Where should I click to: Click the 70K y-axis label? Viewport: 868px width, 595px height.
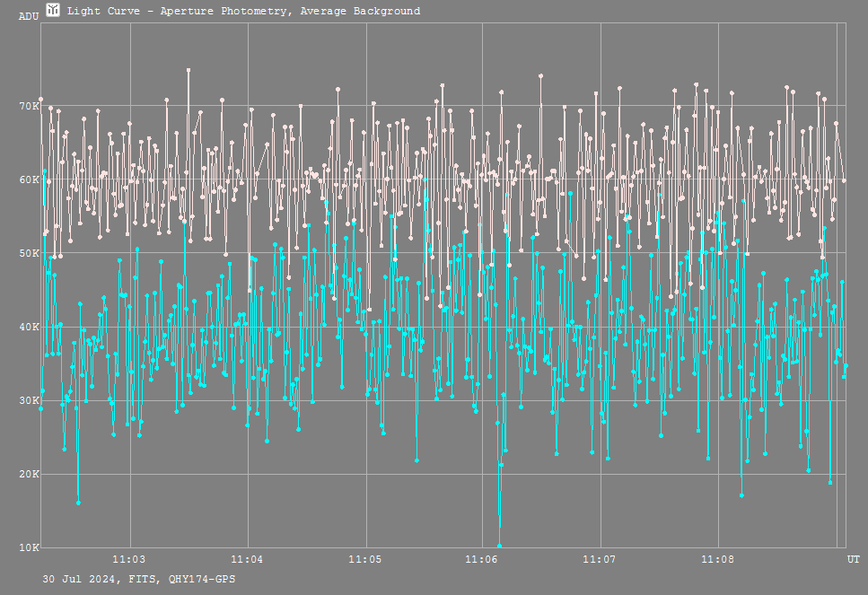point(30,106)
